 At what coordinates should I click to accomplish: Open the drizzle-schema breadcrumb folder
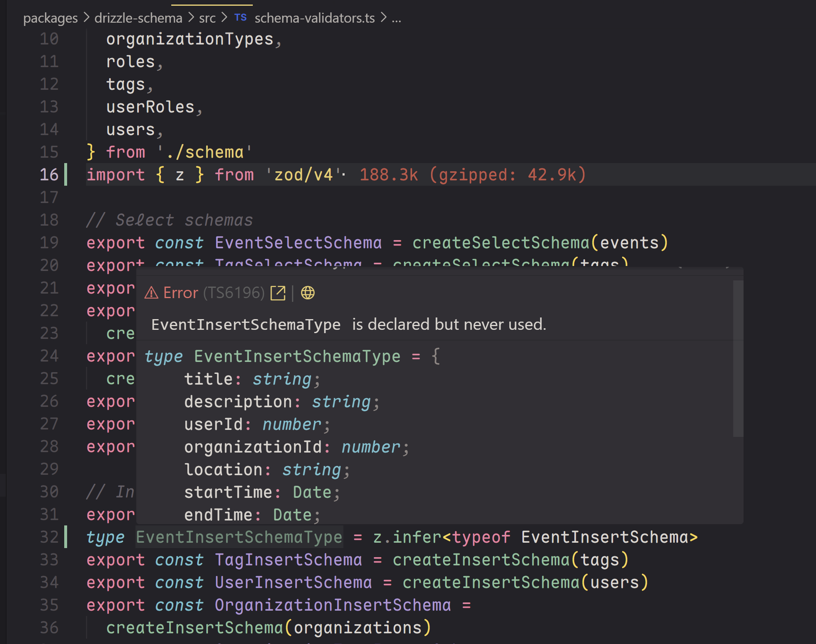point(138,18)
